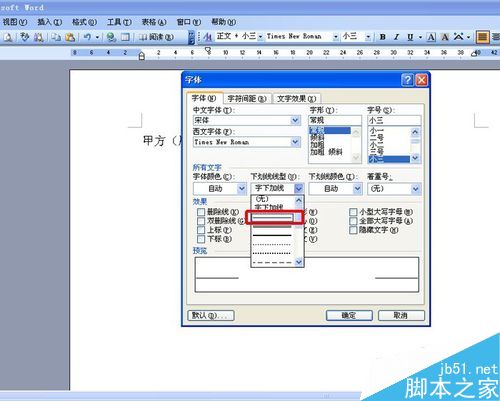Click the Spelling check toolbar icon

pos(24,37)
